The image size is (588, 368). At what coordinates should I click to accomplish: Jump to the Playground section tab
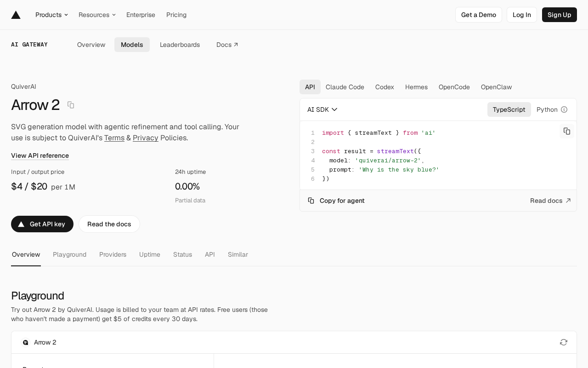[69, 254]
